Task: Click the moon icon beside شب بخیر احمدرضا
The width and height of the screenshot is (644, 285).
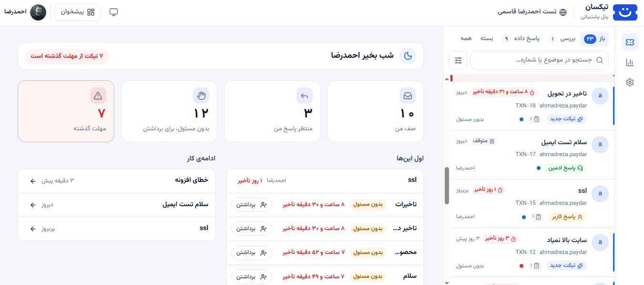Action: click(408, 56)
